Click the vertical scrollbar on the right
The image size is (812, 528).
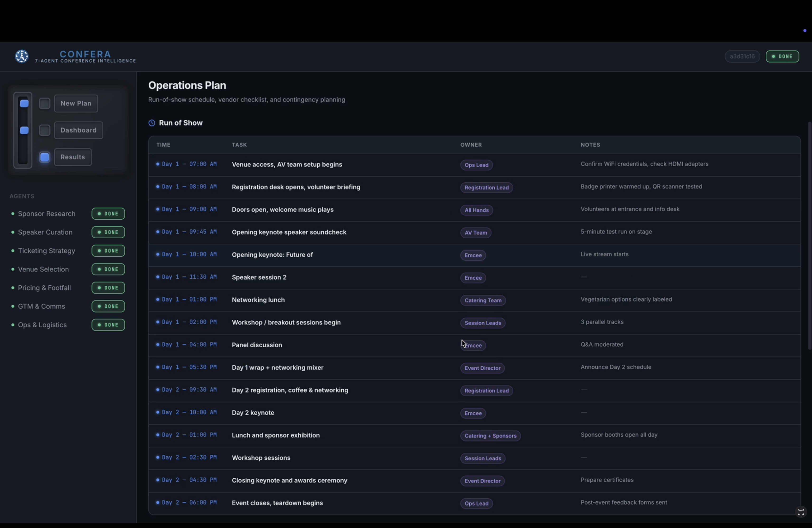[810, 235]
